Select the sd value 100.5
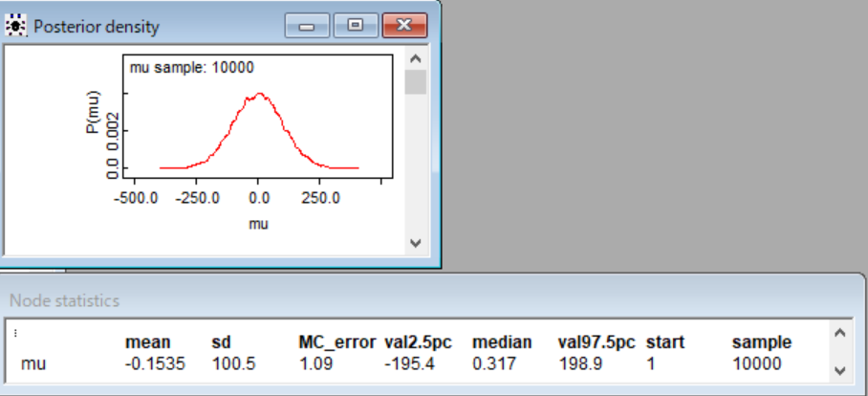Screen dimensions: 868x396 point(233,363)
